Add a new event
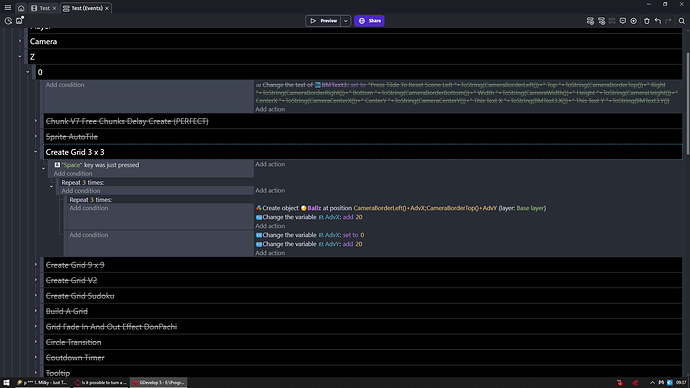690x388 pixels. (x=590, y=21)
